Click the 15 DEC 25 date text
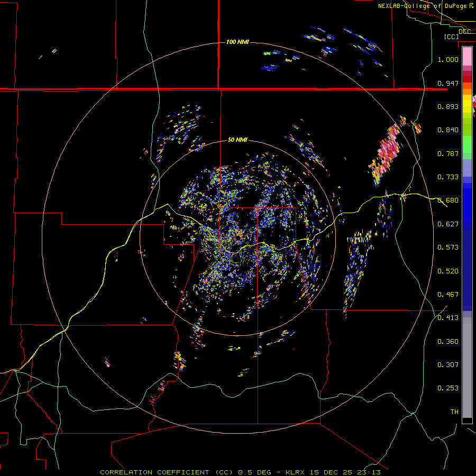Screen dimensions: 476x476 tap(331, 472)
